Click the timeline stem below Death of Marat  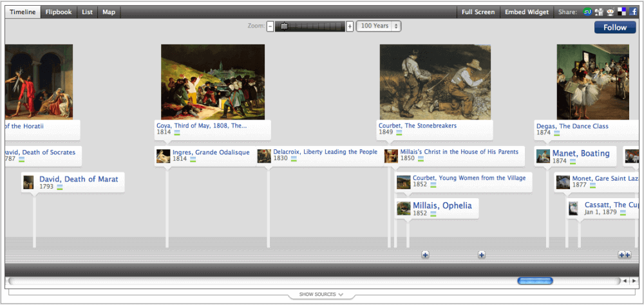tap(35, 221)
